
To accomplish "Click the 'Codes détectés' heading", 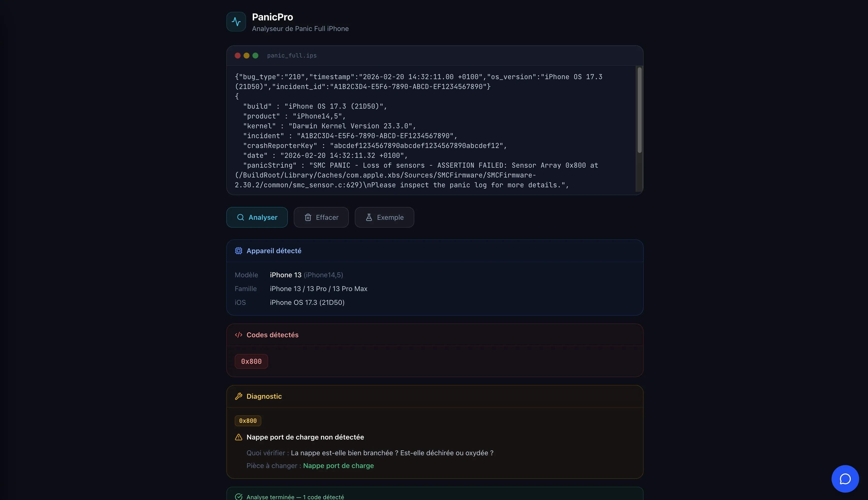I will click(x=273, y=335).
